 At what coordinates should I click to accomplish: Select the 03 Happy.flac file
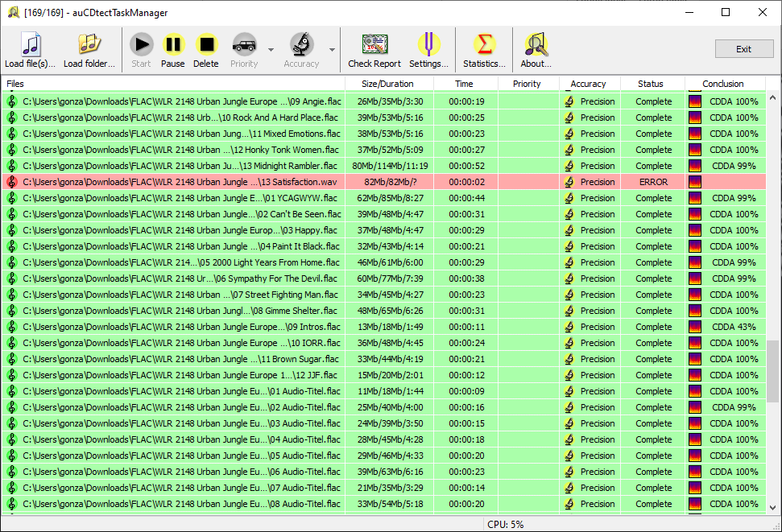(383, 230)
